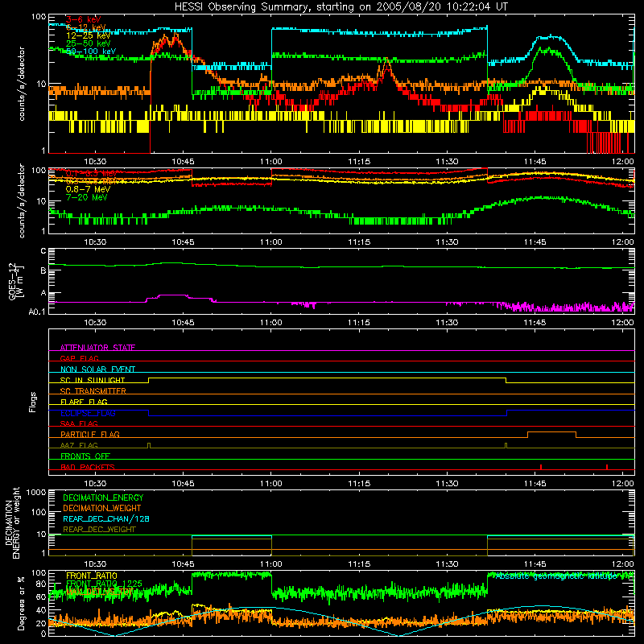Click the GOES-12 axis label
Image resolution: width=644 pixels, height=644 pixels.
15,281
